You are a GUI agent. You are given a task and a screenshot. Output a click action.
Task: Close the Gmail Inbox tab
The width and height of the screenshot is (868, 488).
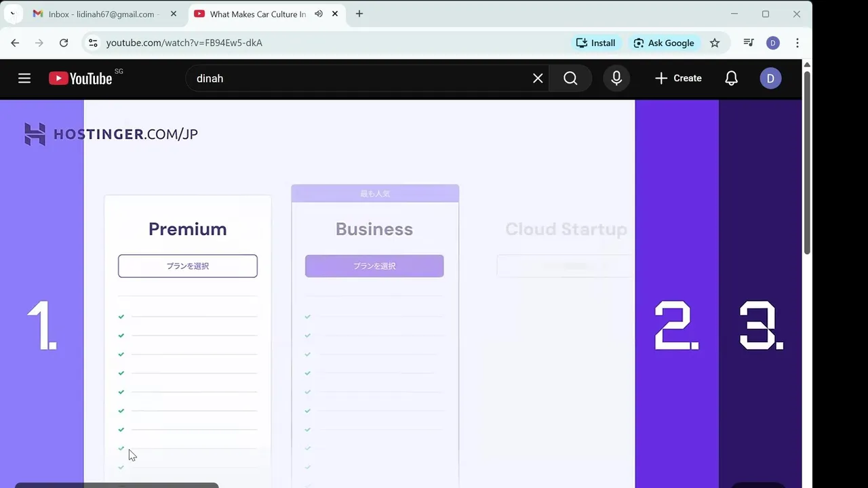174,14
